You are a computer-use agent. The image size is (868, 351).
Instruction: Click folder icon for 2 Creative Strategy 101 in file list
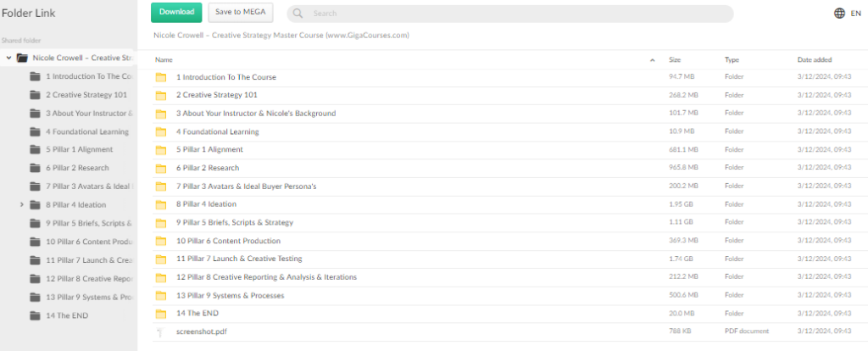(161, 95)
